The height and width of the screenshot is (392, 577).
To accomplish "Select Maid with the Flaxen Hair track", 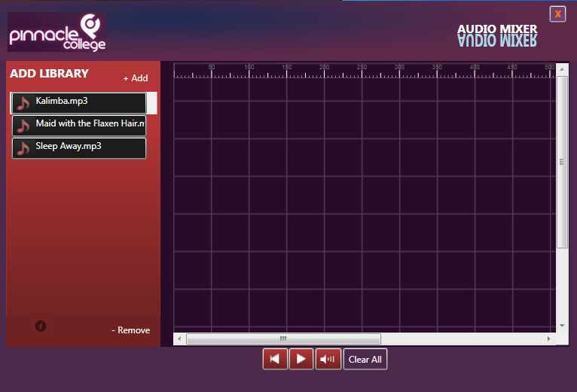I will point(79,126).
